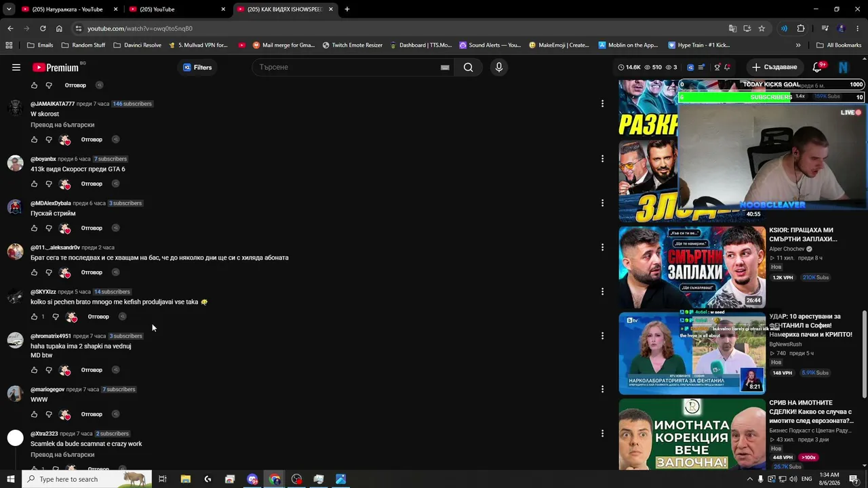Open the Chrome tab search dropdown
This screenshot has width=868, height=488.
[9, 9]
